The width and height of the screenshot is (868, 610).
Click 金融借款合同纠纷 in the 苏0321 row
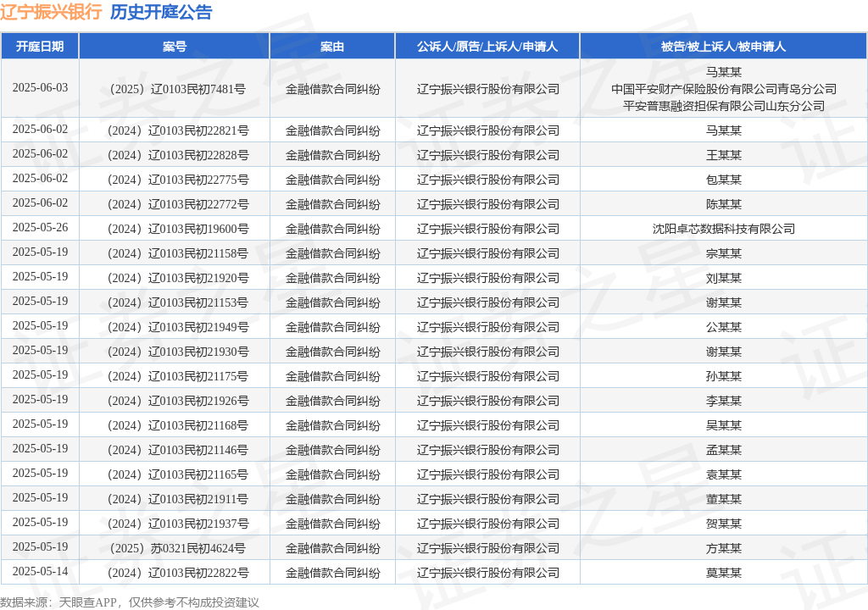point(332,548)
